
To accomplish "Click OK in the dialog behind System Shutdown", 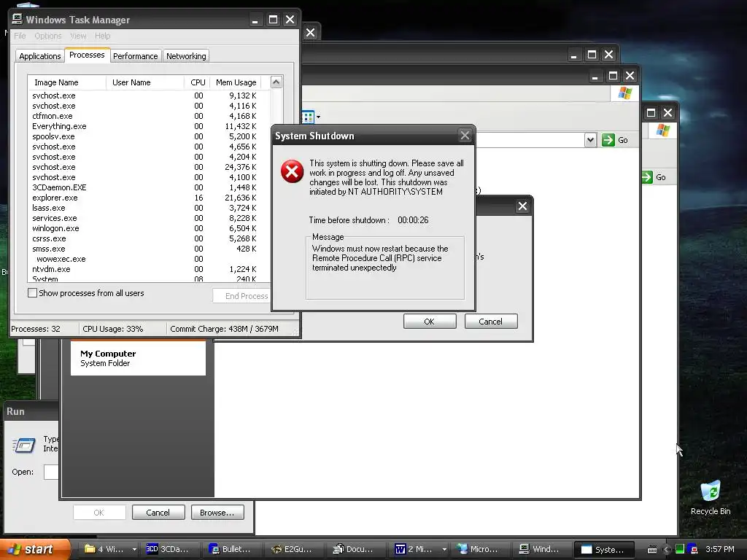I will 429,322.
